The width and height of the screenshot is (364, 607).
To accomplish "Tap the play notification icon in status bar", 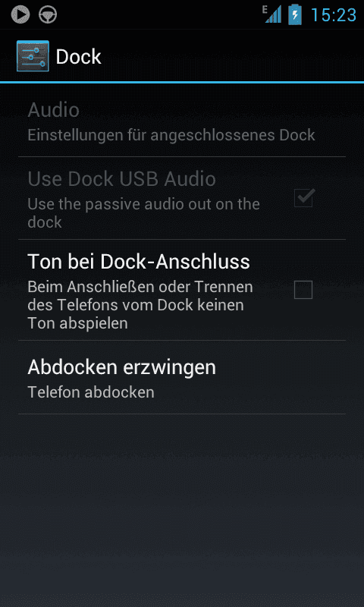I will [20, 15].
